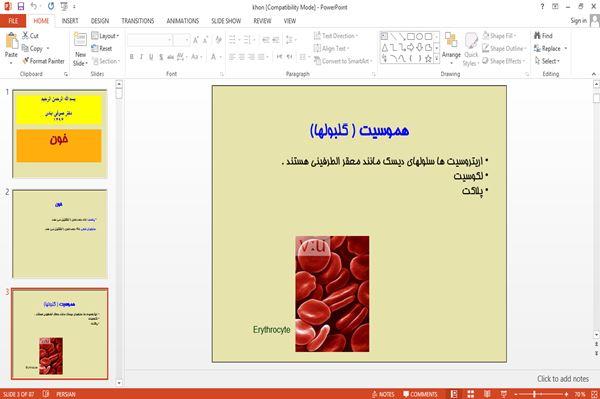600x399 pixels.
Task: Click the Paste clipboard icon
Action: [x=11, y=41]
